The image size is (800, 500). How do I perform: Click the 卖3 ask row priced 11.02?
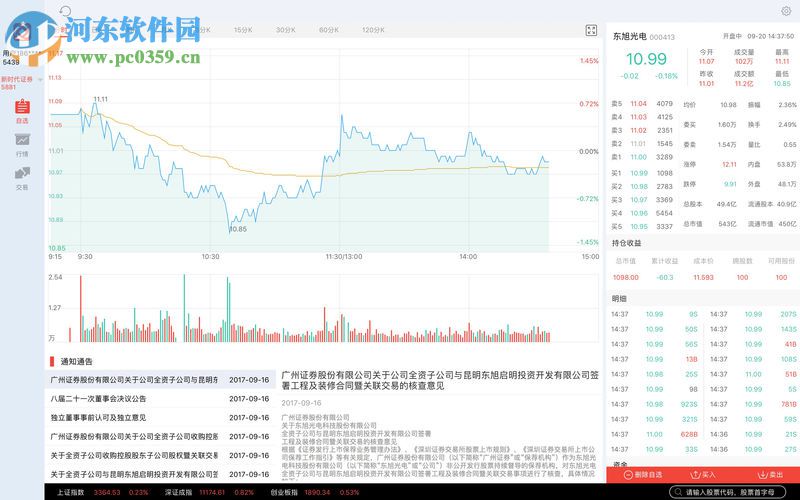[x=642, y=130]
